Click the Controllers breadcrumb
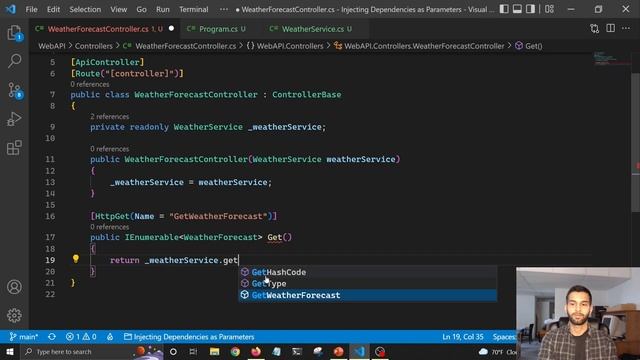The height and width of the screenshot is (360, 640). (93, 46)
